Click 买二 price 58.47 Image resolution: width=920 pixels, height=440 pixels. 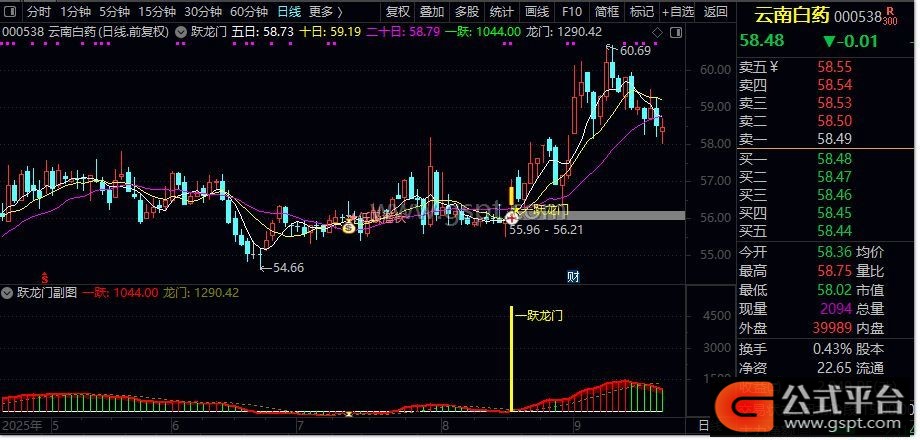[x=835, y=177]
